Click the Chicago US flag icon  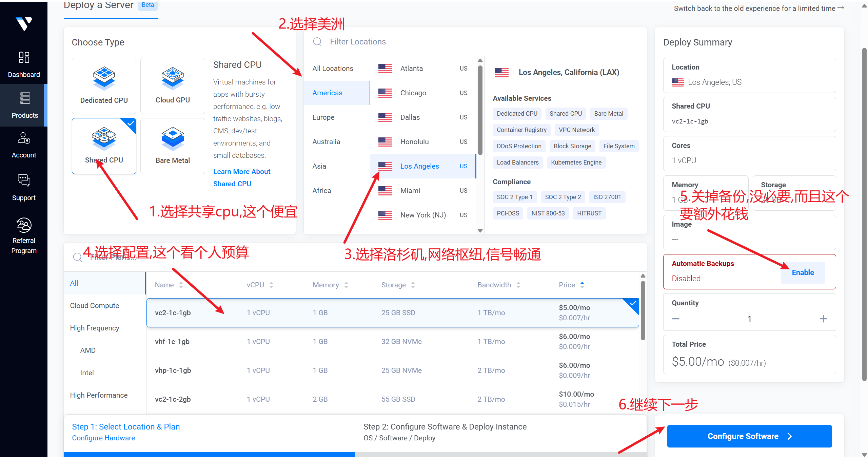click(385, 93)
